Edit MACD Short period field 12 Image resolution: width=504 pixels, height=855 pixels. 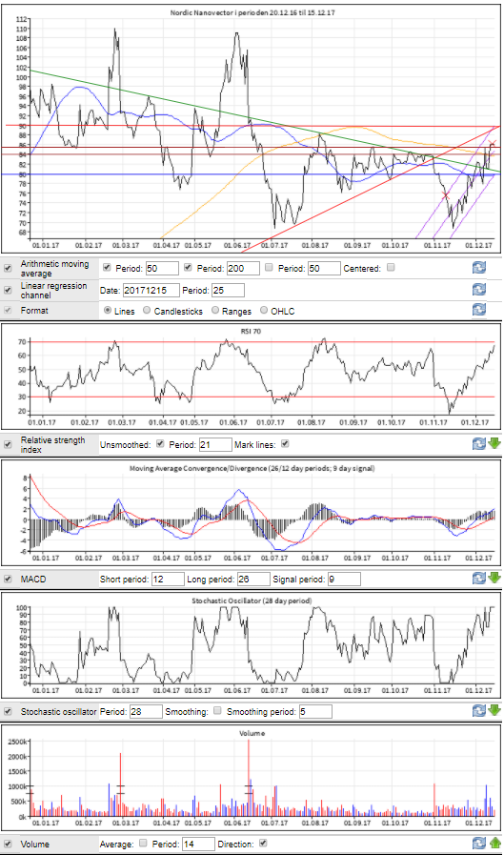click(x=168, y=580)
